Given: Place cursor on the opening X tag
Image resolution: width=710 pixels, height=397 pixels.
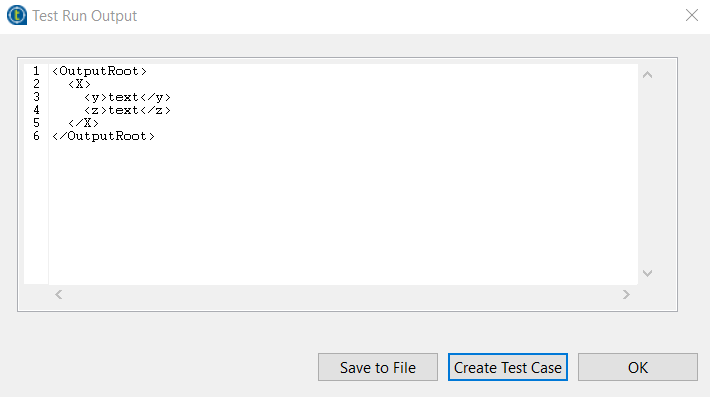Looking at the screenshot, I should point(79,84).
